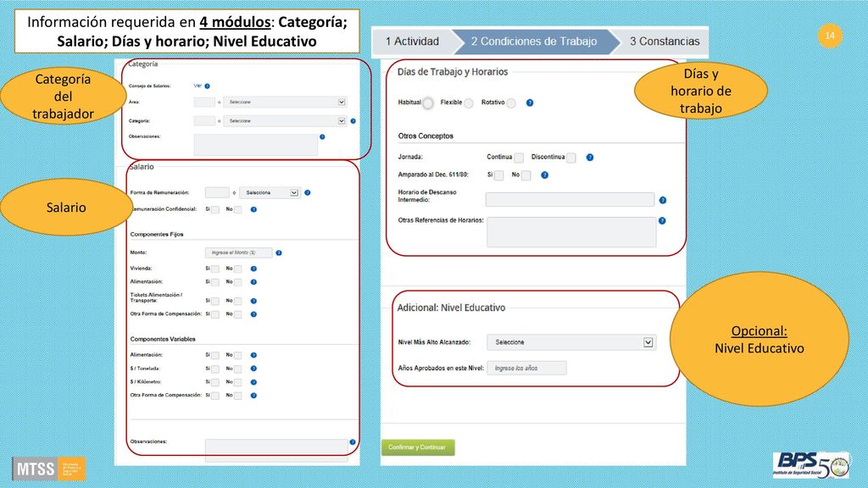
Task: Check No for Remuneración Confidencial
Action: tap(238, 210)
